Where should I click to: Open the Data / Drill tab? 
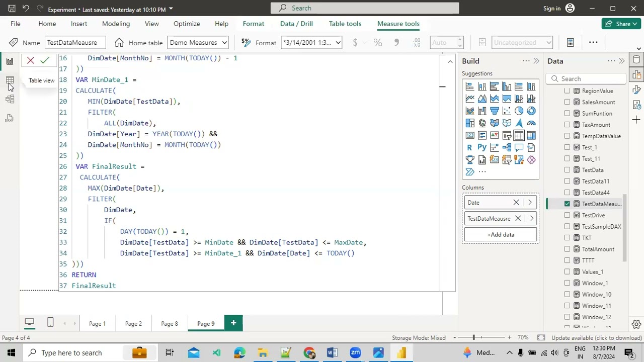[x=296, y=24]
